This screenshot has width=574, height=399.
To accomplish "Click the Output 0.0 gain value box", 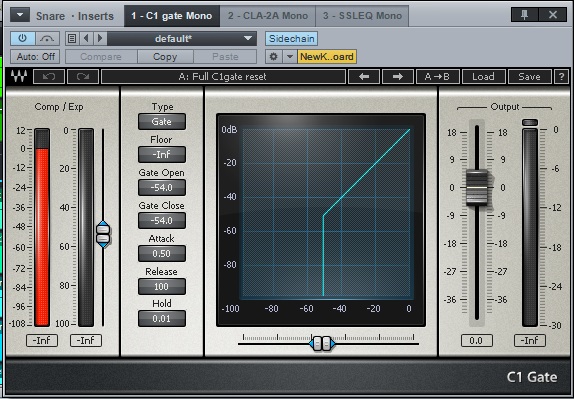I will [477, 340].
